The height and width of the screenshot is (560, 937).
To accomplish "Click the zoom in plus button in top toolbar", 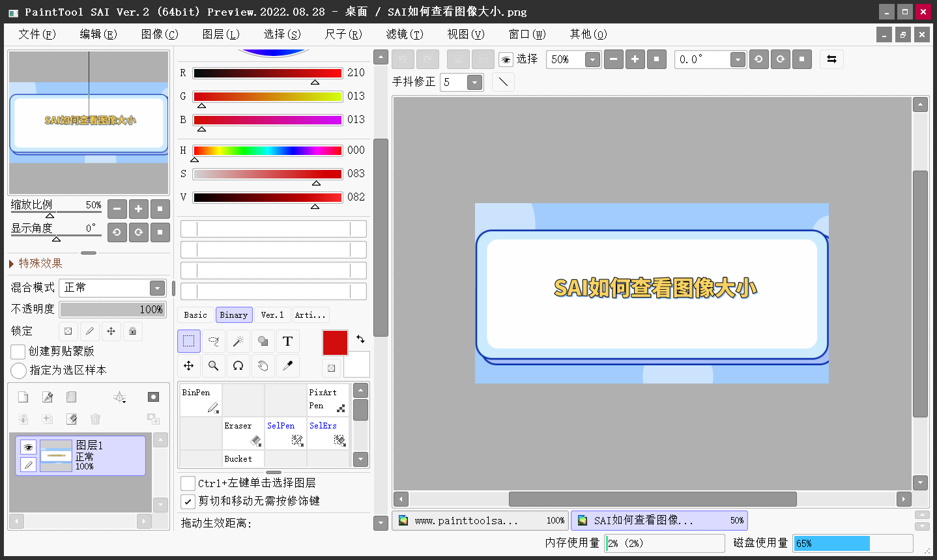I will (635, 59).
